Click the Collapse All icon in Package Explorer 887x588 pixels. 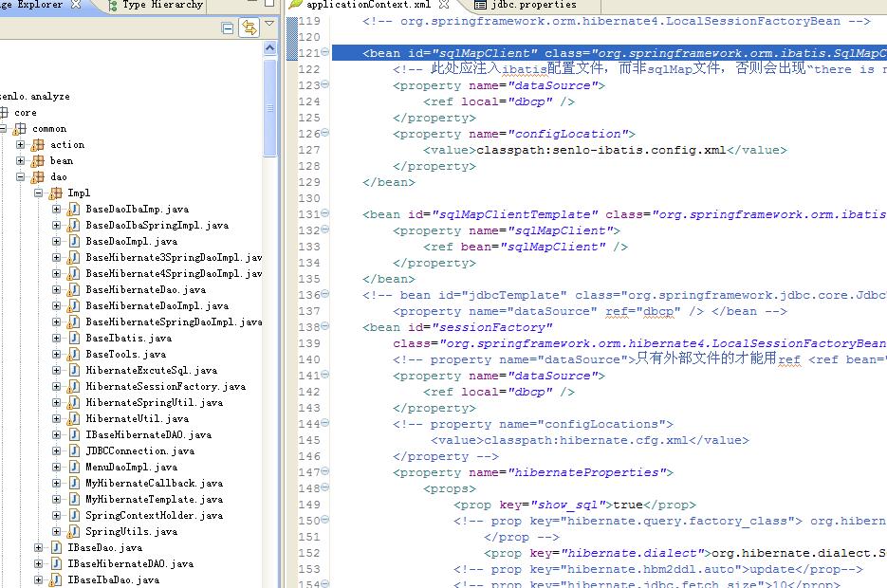pos(227,27)
